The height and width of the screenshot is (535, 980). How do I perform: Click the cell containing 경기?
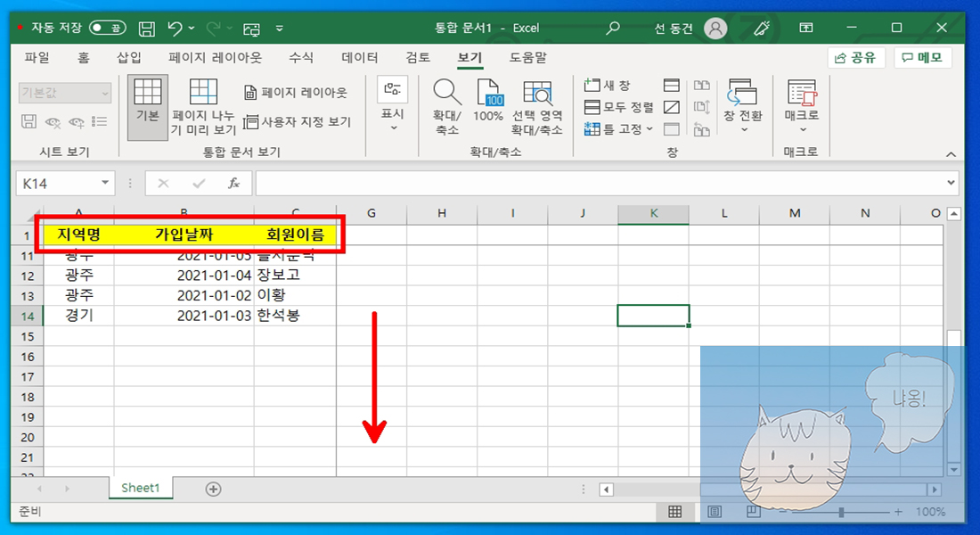78,316
